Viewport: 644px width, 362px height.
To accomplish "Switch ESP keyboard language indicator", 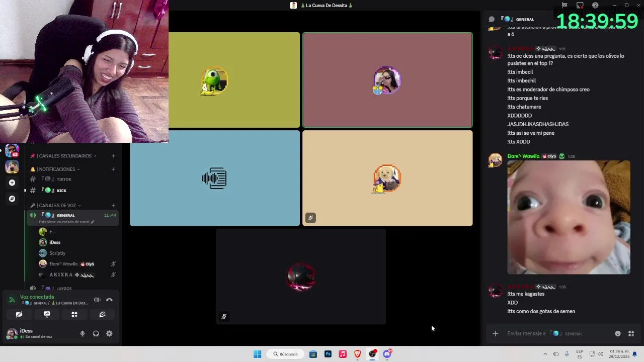I will 580,354.
